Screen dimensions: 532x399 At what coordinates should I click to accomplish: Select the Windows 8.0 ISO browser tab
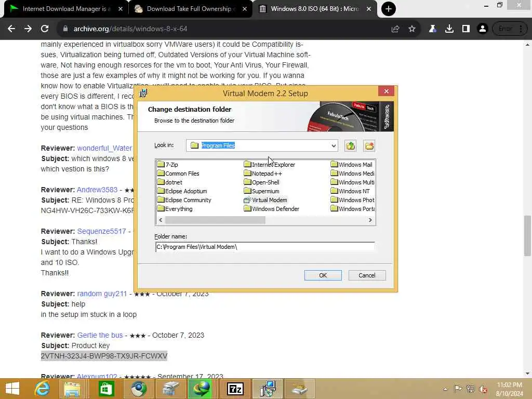315,9
